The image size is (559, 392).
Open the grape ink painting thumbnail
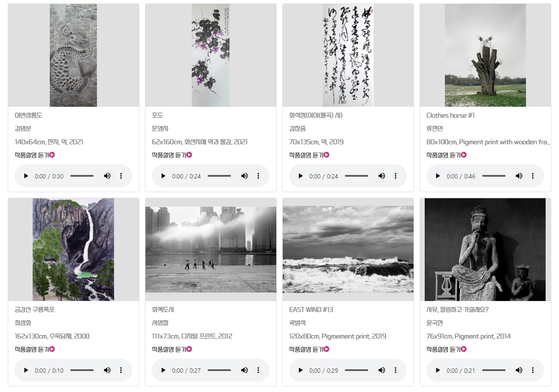point(211,55)
